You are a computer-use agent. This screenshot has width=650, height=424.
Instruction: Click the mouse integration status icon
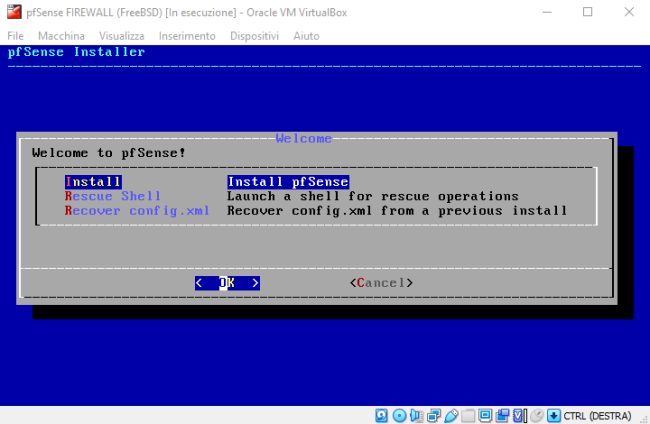tap(537, 415)
